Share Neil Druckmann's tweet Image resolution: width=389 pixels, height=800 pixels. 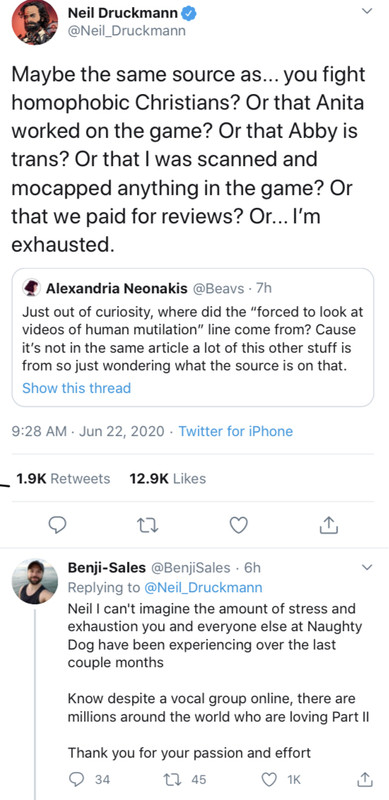click(329, 524)
